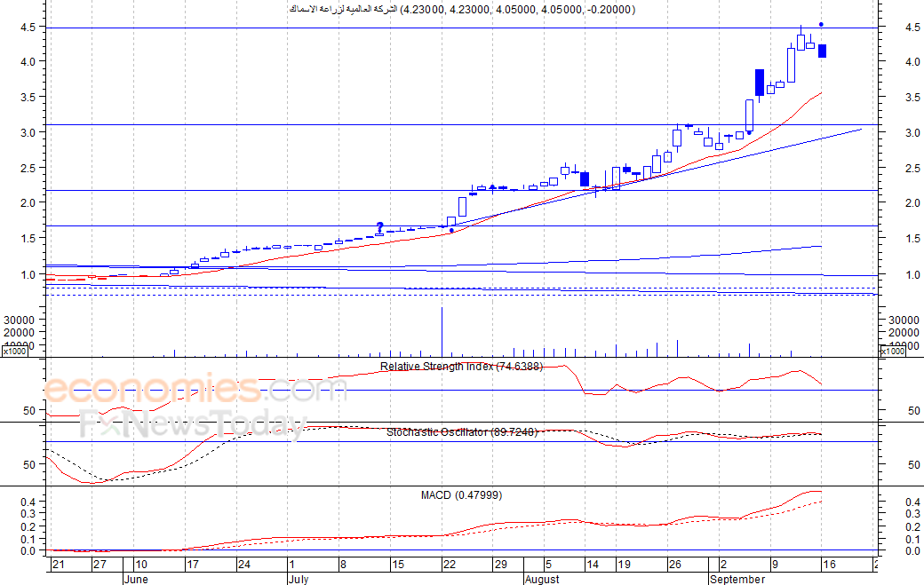The image size is (924, 585).
Task: Click the right MACD axis 0.0 label
Action: [x=912, y=551]
